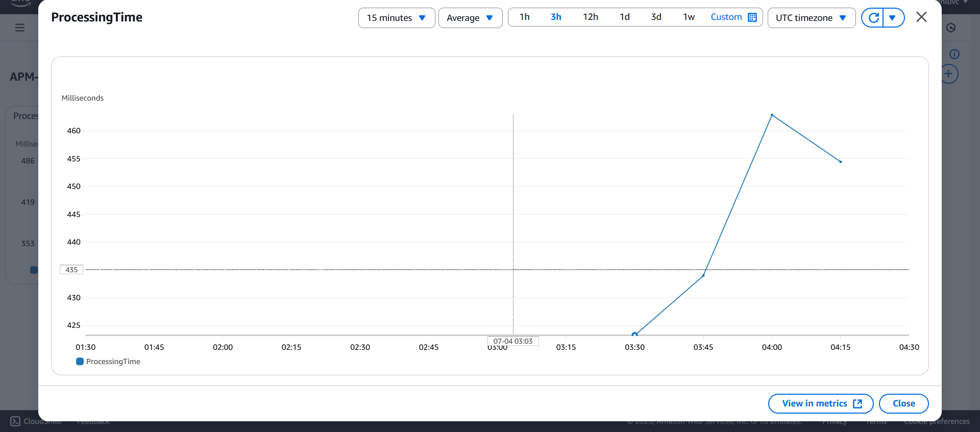Select the 12h time range

tap(590, 17)
